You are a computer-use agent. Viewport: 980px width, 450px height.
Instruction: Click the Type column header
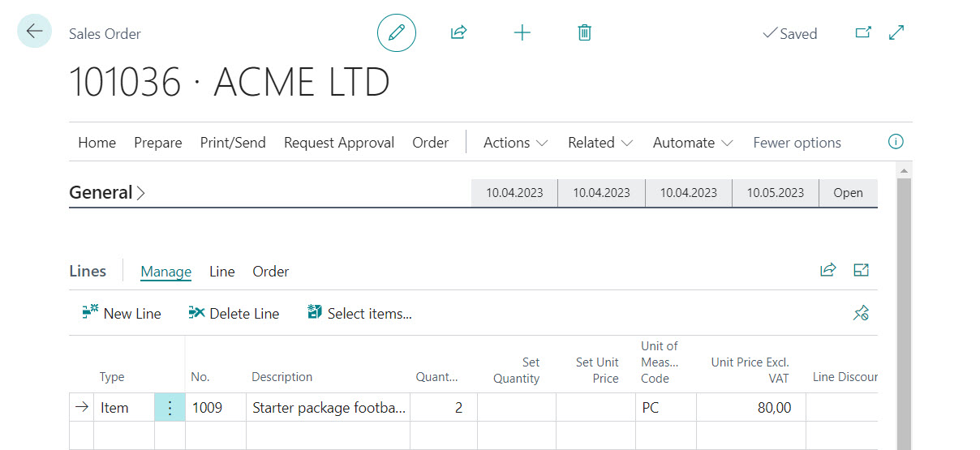(112, 377)
